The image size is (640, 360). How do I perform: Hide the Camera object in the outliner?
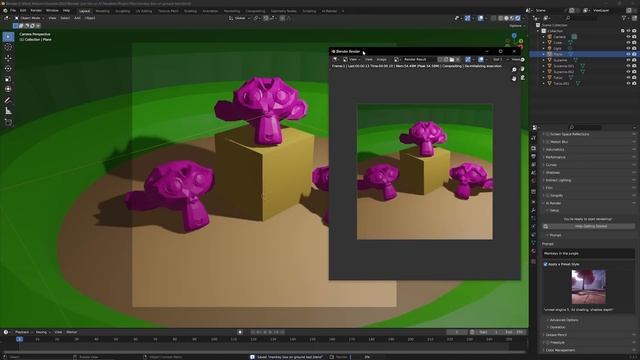629,37
